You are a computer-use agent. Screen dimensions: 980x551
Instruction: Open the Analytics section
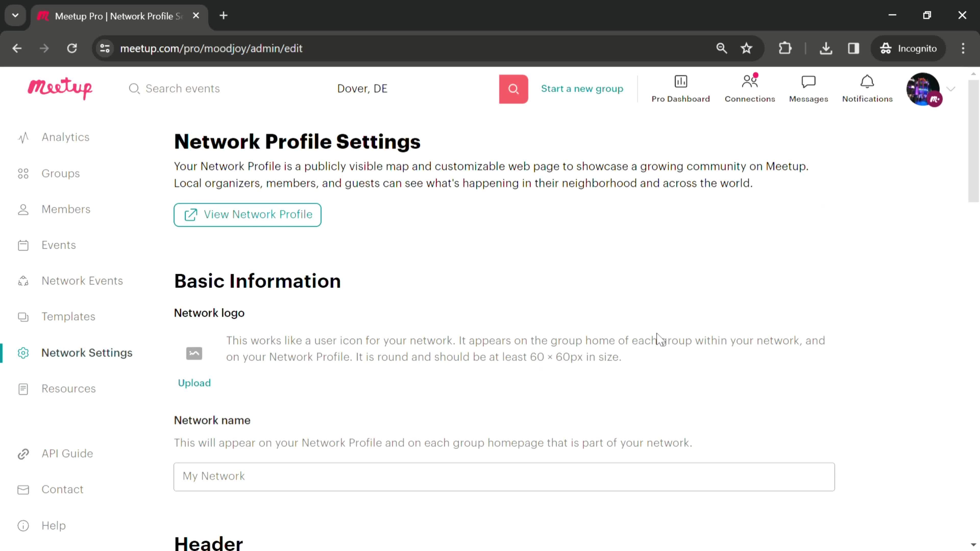(66, 137)
